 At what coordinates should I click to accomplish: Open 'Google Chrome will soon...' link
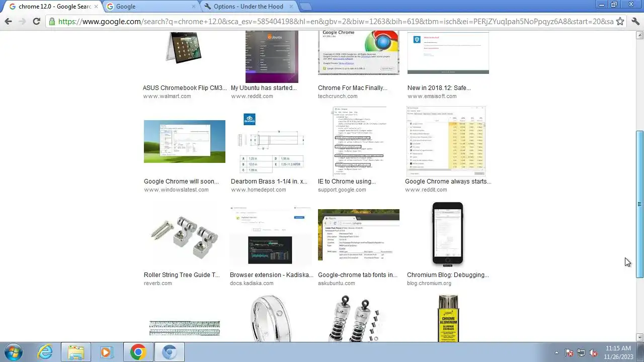point(181,182)
